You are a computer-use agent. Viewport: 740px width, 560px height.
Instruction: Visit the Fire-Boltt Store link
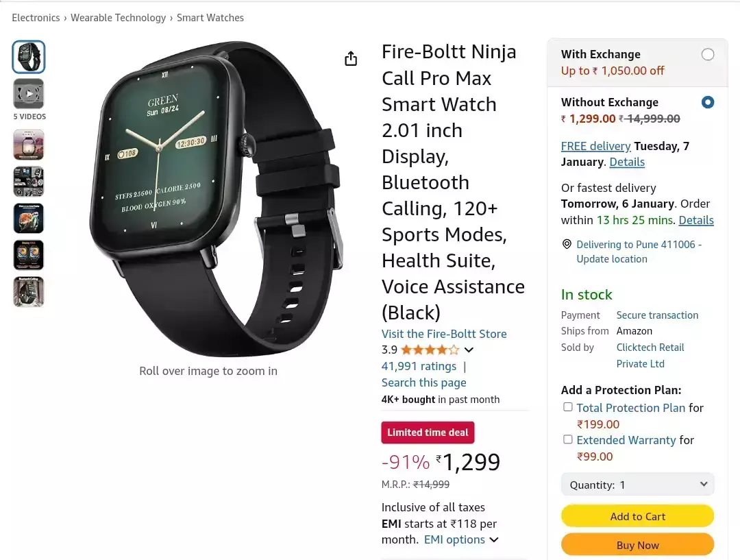(444, 334)
